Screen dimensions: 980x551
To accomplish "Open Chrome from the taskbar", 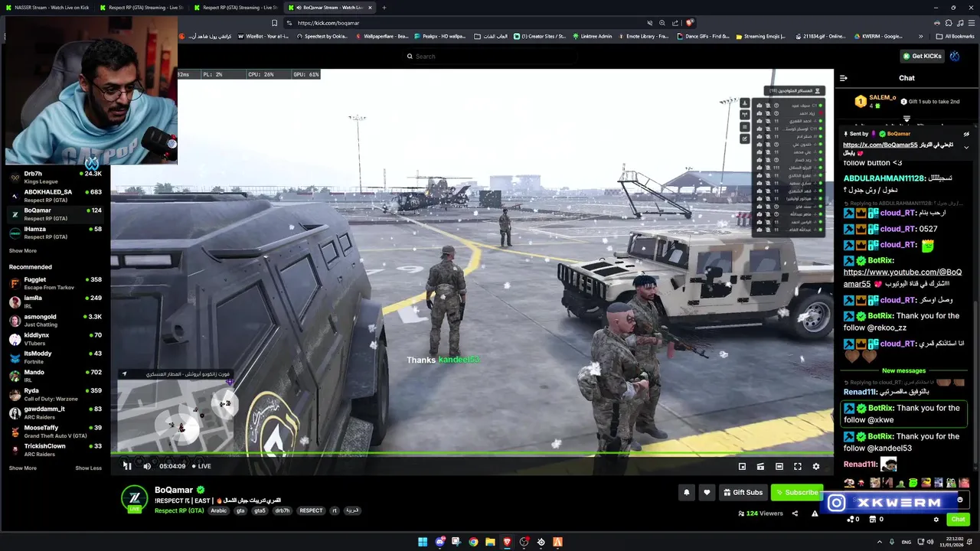I will click(473, 542).
